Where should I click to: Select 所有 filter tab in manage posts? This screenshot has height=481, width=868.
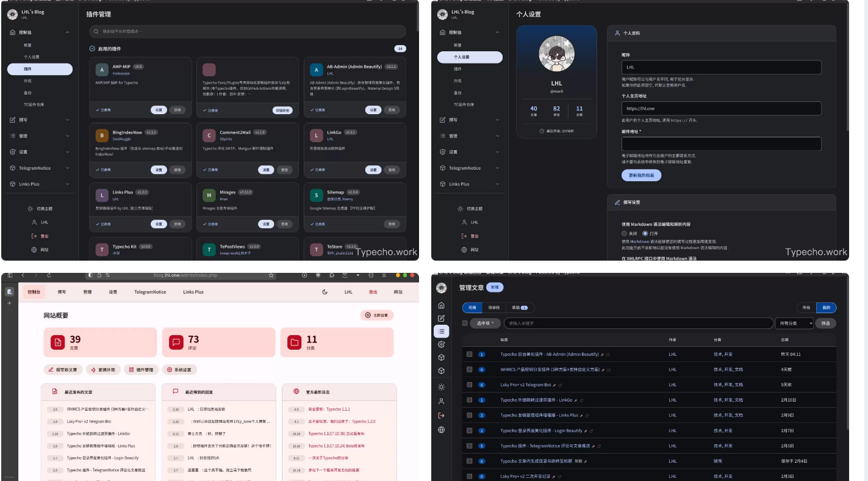coord(806,308)
